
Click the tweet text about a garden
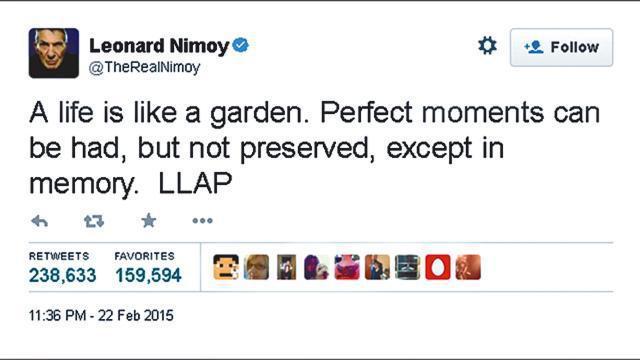pyautogui.click(x=314, y=148)
